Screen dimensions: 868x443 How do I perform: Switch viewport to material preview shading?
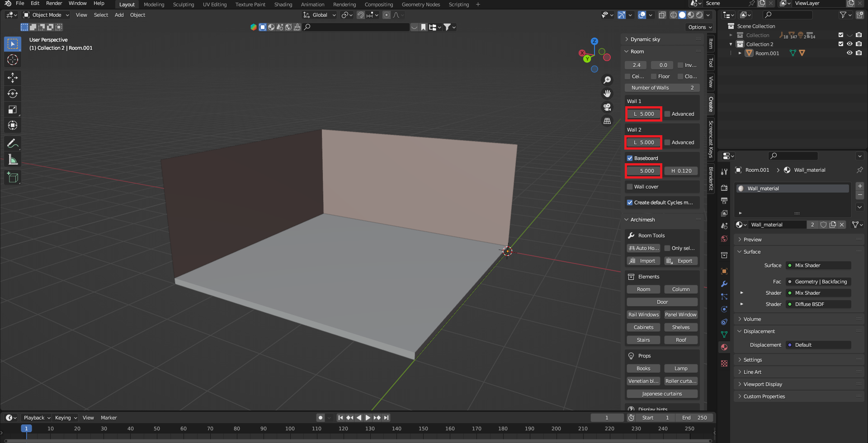pos(691,15)
